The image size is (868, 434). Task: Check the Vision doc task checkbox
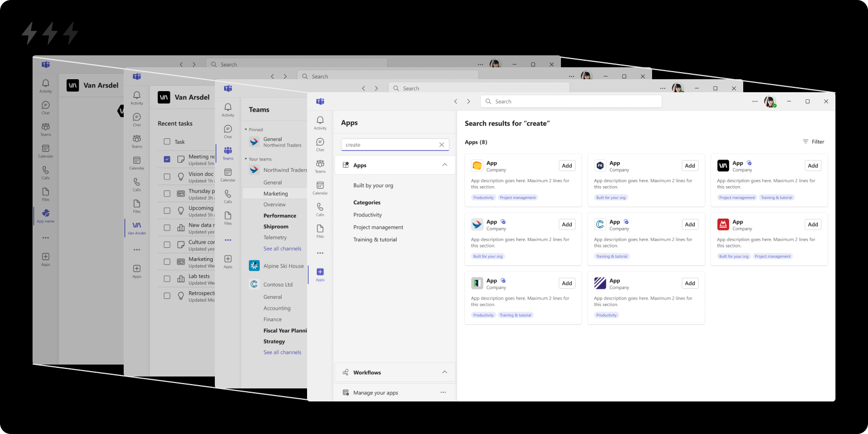[x=167, y=177]
